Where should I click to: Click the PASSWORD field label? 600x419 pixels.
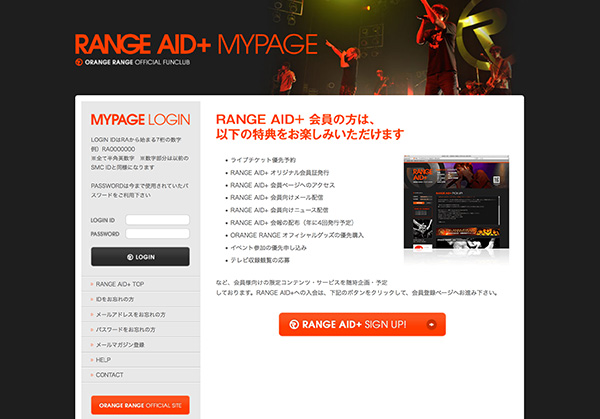[105, 234]
